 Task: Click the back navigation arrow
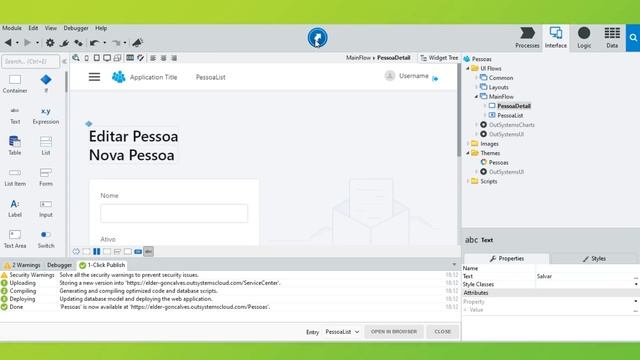(x=8, y=42)
